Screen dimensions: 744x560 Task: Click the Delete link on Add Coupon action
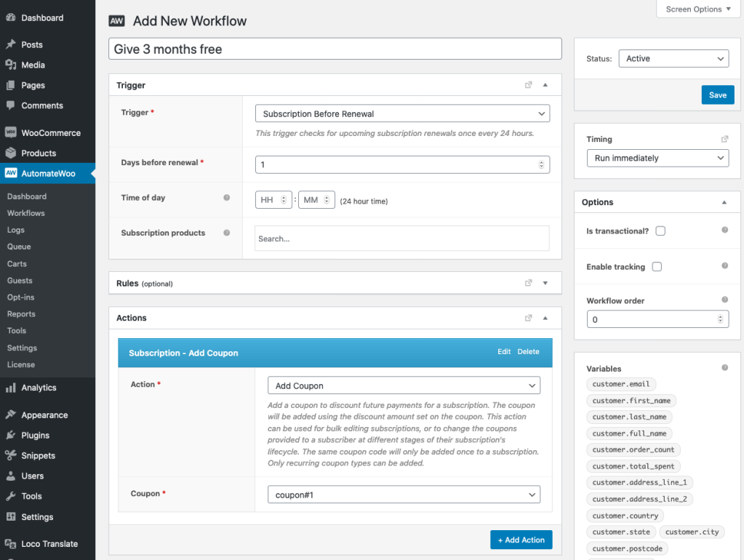tap(528, 352)
